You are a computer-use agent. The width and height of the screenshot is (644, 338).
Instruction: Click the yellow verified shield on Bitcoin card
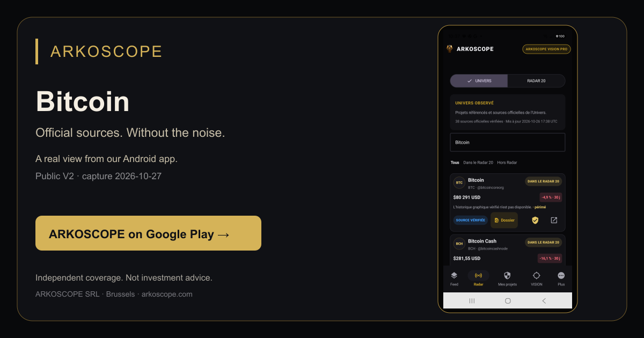click(x=535, y=220)
